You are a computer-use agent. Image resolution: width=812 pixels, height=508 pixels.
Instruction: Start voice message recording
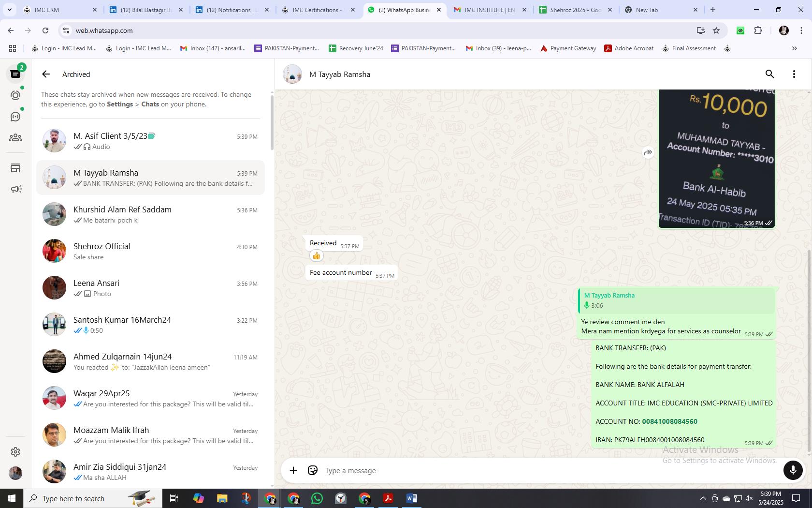pyautogui.click(x=793, y=470)
